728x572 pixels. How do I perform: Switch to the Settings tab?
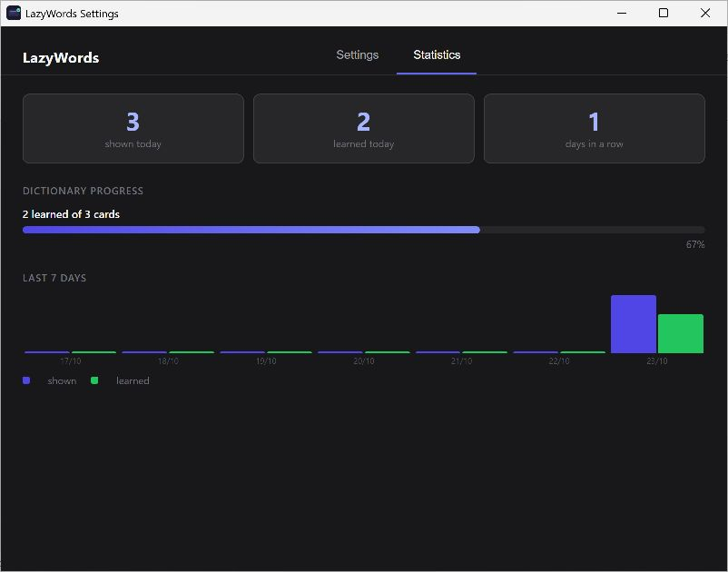pos(357,54)
